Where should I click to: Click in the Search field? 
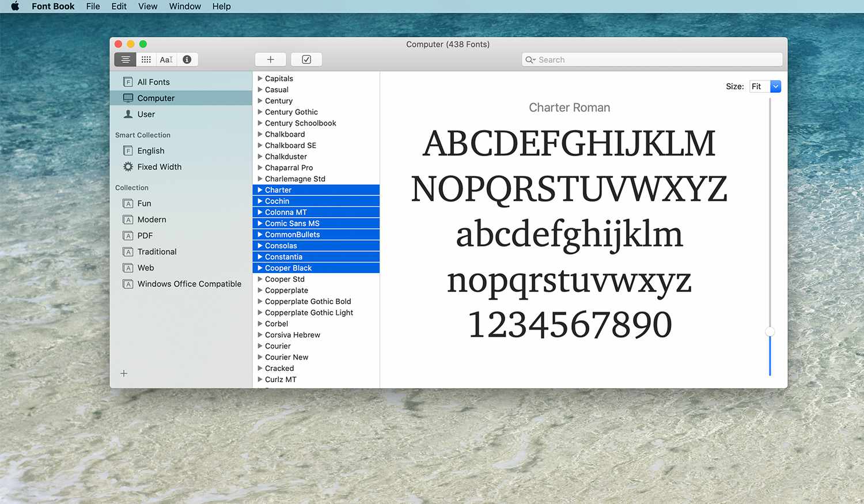(x=652, y=60)
